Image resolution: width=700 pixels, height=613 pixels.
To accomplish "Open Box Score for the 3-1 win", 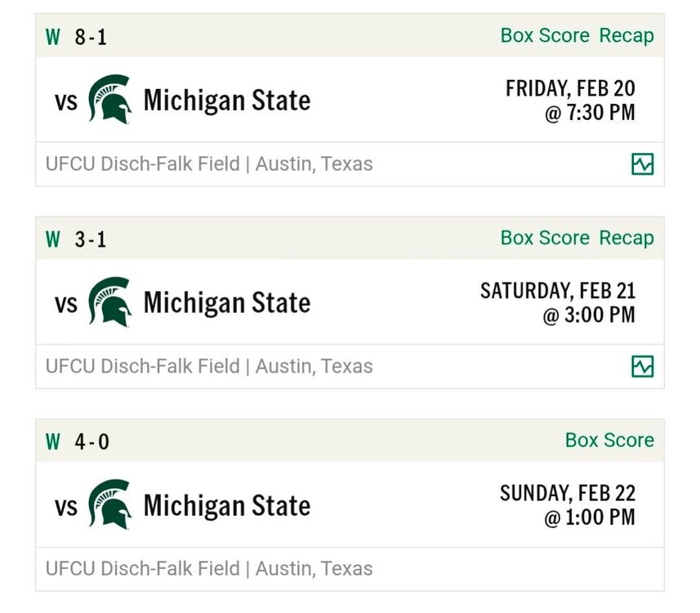I will click(544, 239).
